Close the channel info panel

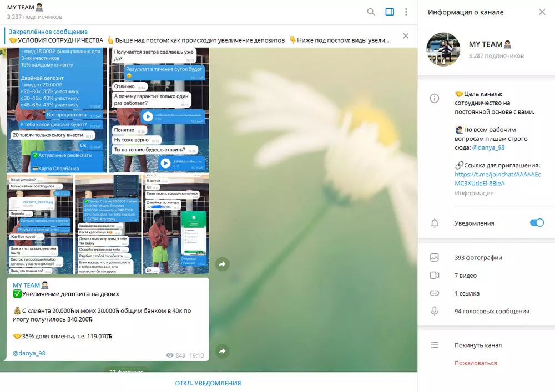[x=542, y=12]
